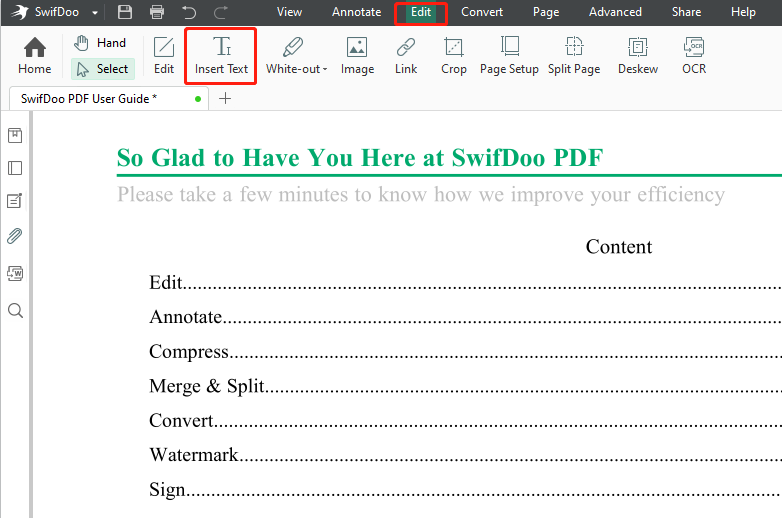Viewport: 782px width, 518px height.
Task: Show attachments panel via paperclip icon
Action: click(x=15, y=236)
